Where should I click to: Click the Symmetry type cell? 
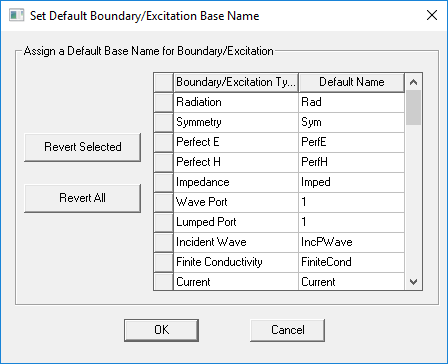click(236, 122)
